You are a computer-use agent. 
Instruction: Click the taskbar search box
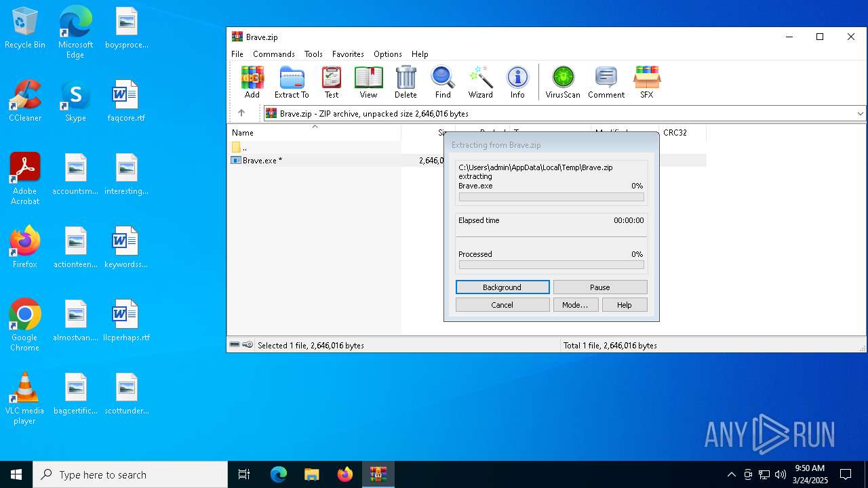[x=130, y=474]
